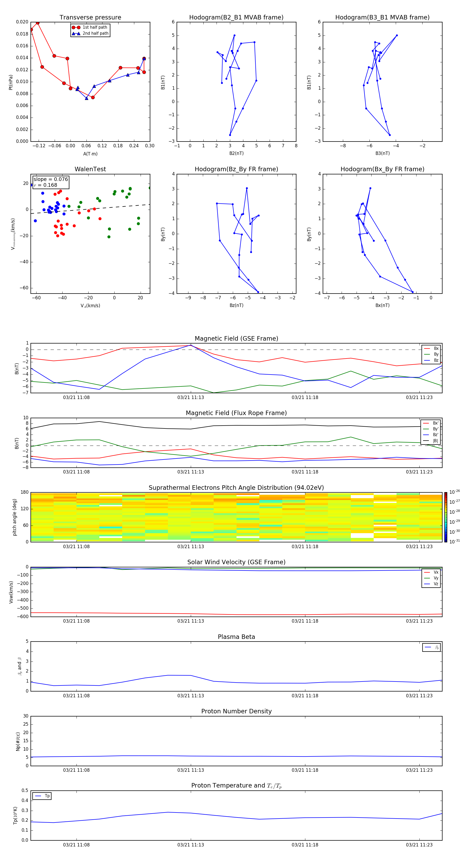
Task: Click the "Transverse pressure" plot title
Action: pos(90,18)
